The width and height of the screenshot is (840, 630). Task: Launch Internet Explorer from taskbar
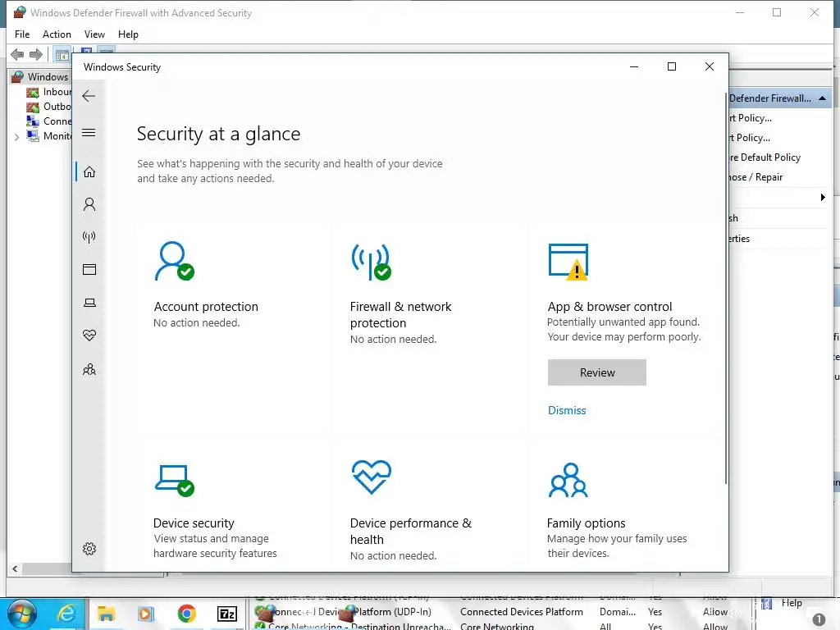(66, 614)
